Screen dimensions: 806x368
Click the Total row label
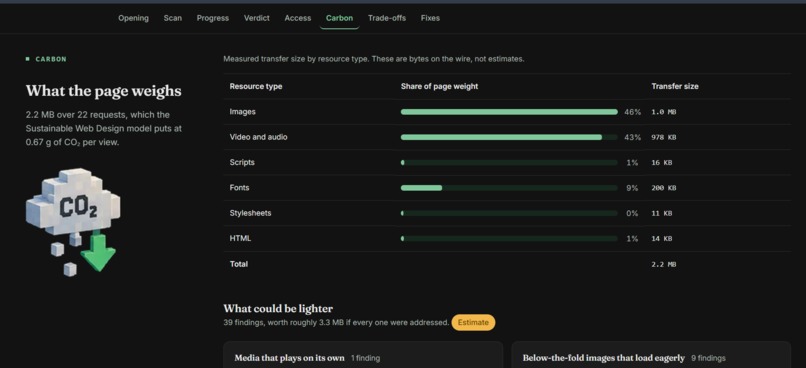239,264
